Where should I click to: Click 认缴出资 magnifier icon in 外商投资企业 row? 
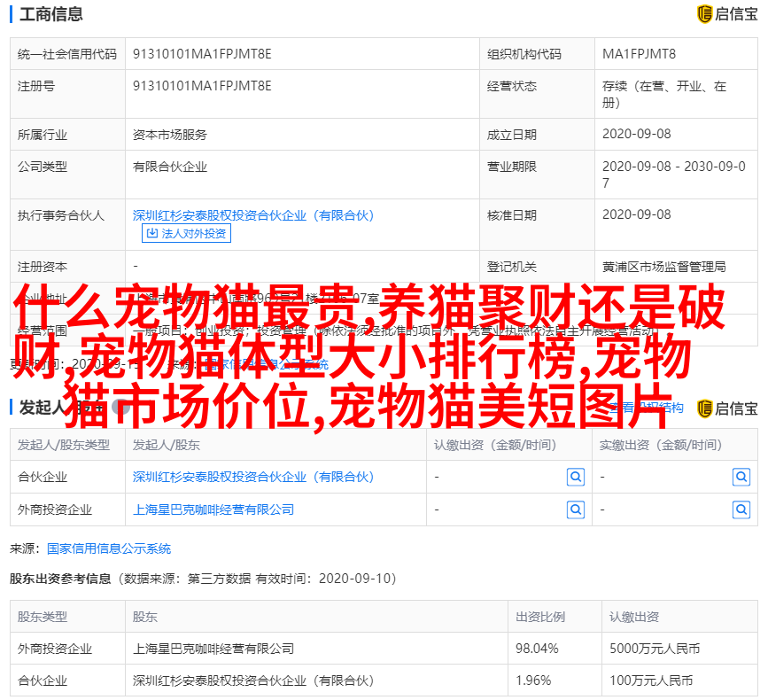[x=576, y=509]
